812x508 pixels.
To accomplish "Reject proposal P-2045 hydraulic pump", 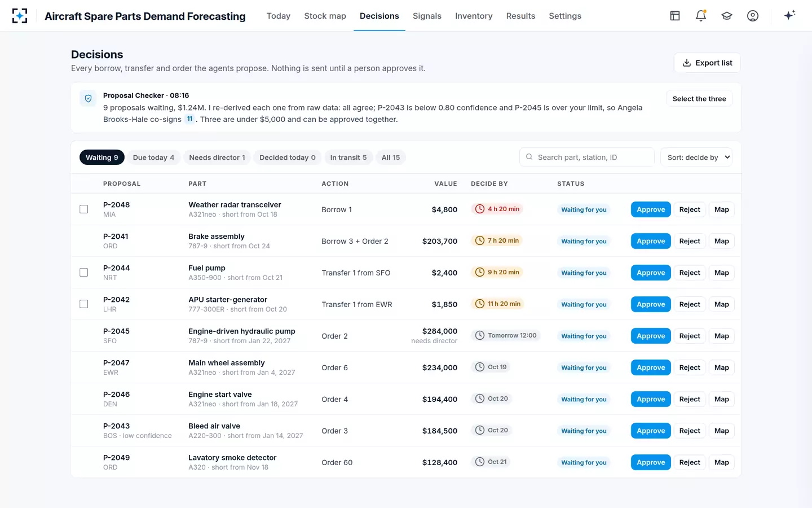I will click(x=690, y=336).
